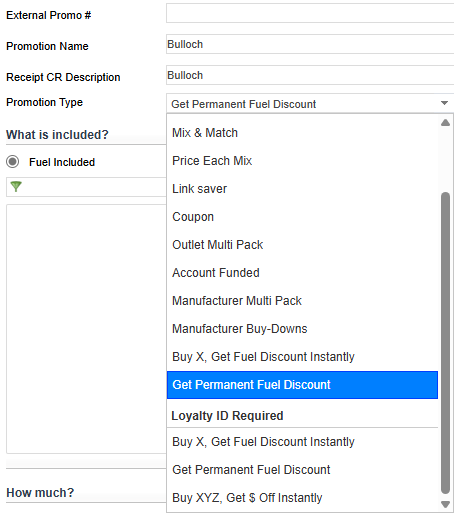454x513 pixels.
Task: Select the Fuel Included radio button
Action: (13, 162)
